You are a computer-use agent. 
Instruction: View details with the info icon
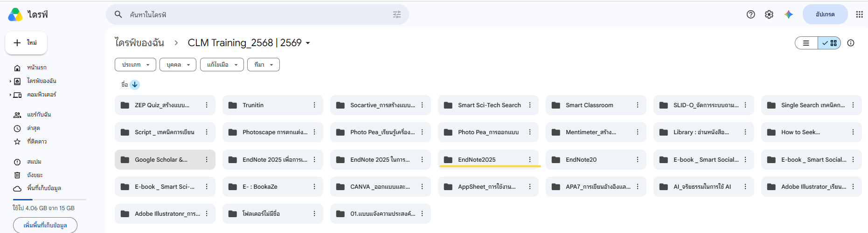(x=851, y=43)
